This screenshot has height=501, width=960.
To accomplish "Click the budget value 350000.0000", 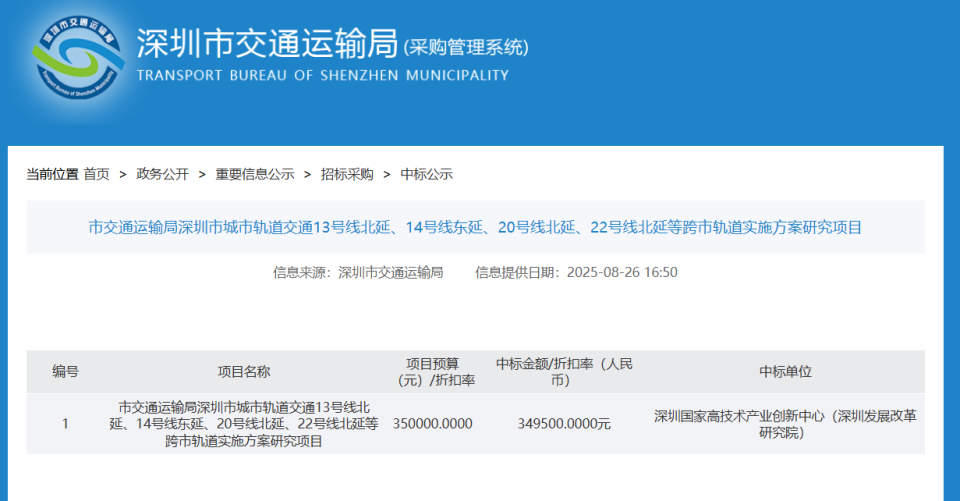I will pos(433,424).
